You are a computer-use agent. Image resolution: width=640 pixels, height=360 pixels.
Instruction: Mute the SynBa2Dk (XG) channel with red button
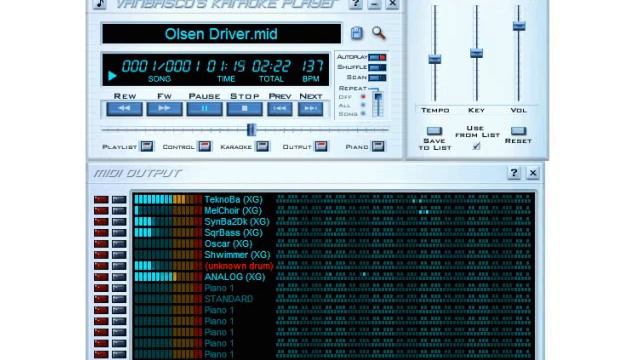[x=101, y=222]
